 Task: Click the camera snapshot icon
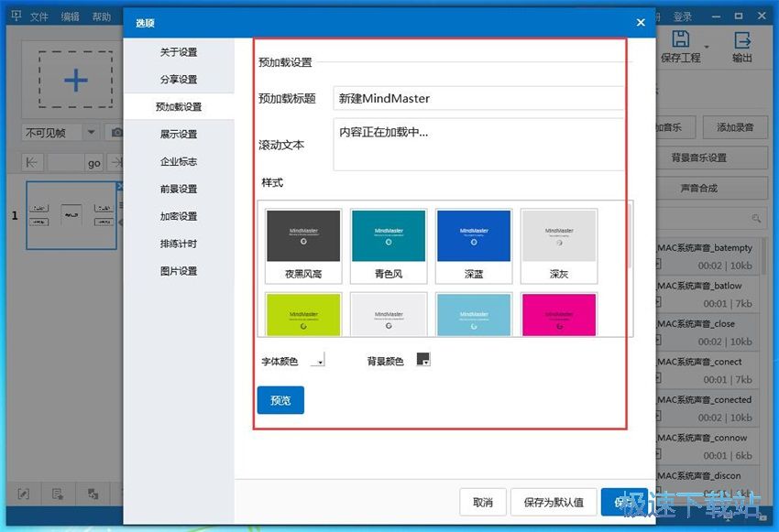(117, 133)
